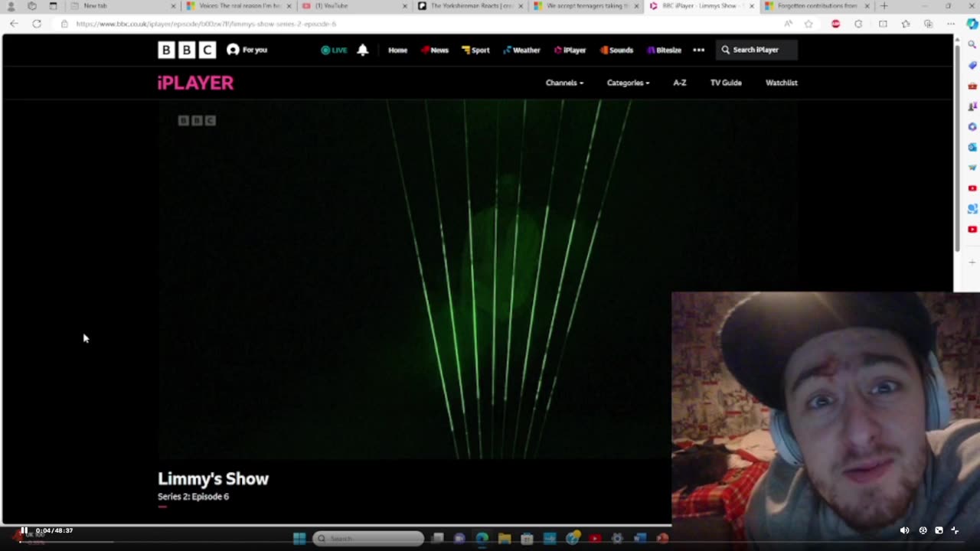
Task: Open the A-Z listing
Action: pos(680,83)
